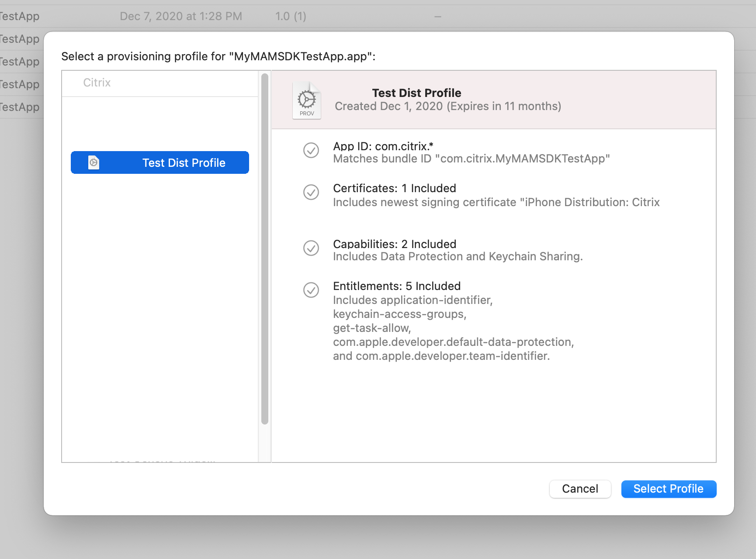Click the PROV provisioning file icon
The width and height of the screenshot is (756, 559).
[x=307, y=100]
